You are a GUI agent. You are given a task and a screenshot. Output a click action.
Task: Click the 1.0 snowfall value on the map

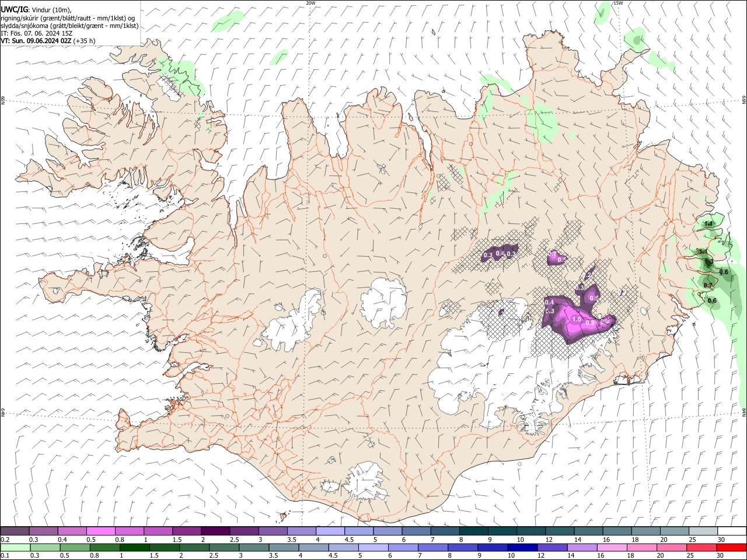[577, 320]
